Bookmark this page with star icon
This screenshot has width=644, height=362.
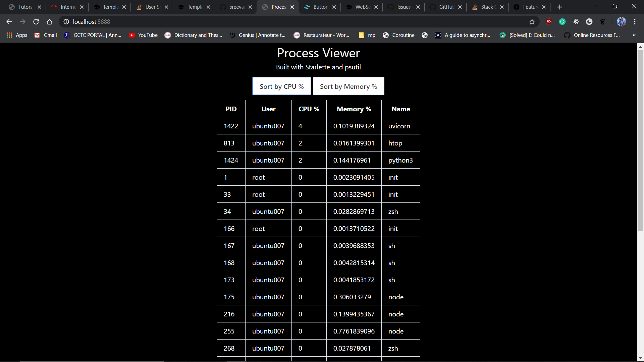coord(532,22)
